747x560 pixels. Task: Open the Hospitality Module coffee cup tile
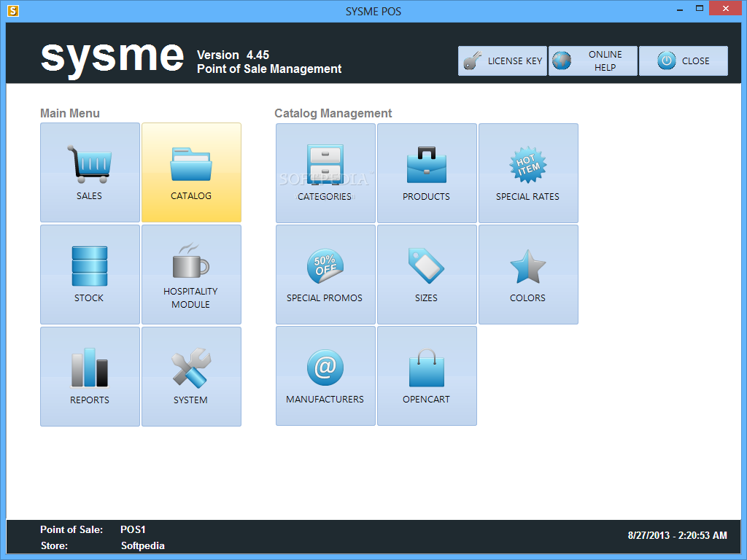click(192, 274)
